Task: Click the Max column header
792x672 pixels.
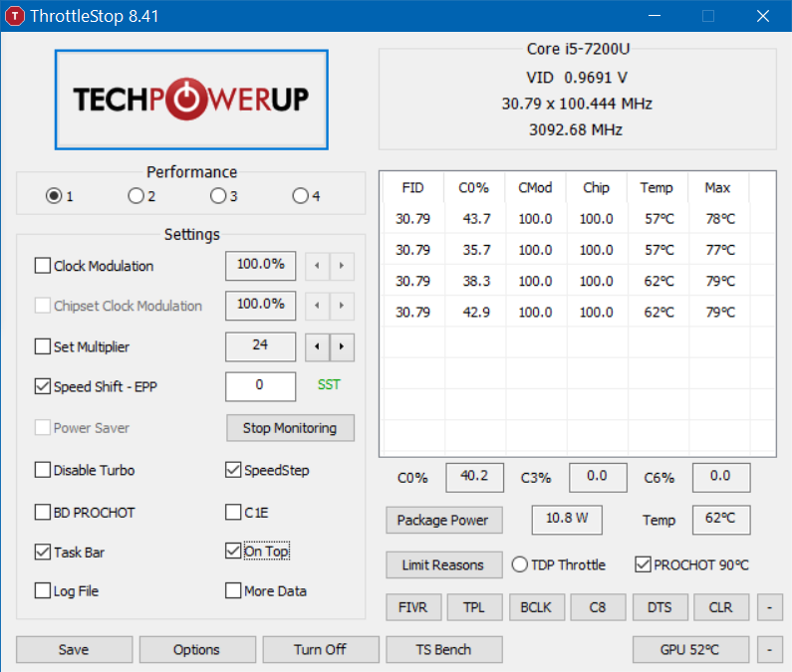Action: 718,188
